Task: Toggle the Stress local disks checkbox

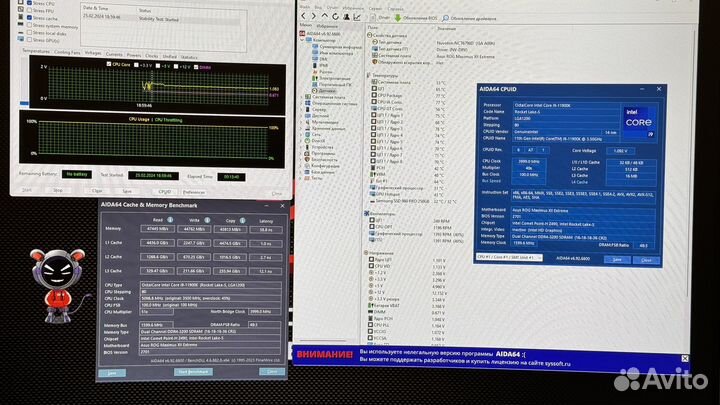Action: click(29, 33)
